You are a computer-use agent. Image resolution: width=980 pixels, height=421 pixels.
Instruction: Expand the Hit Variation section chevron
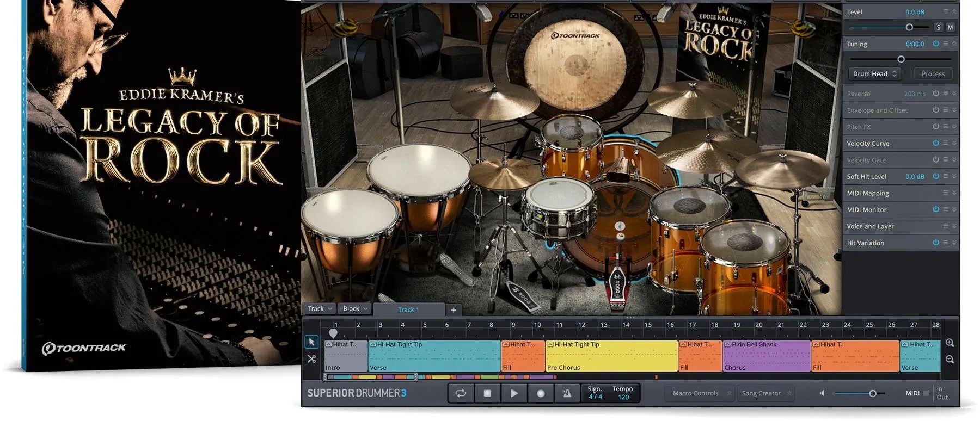pos(954,243)
